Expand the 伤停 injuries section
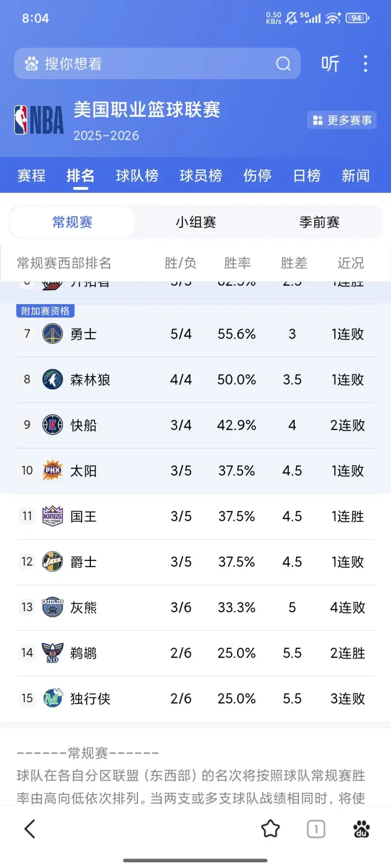This screenshot has width=391, height=868. click(257, 176)
